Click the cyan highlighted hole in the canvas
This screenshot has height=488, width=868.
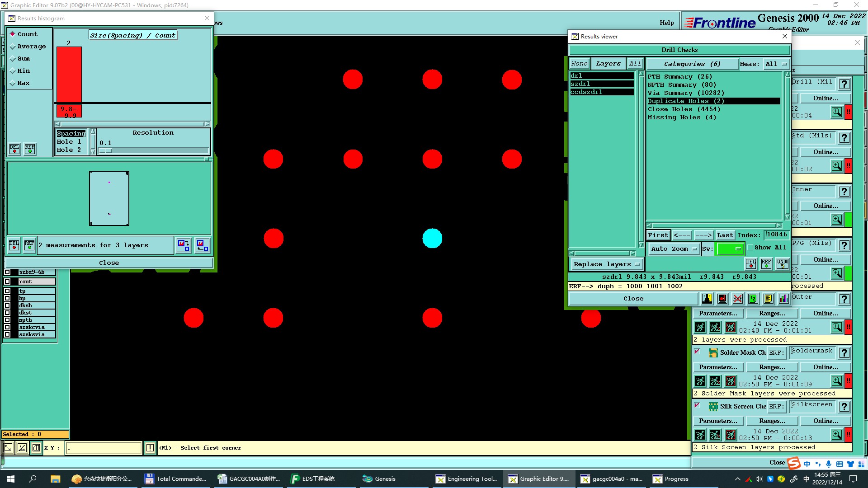[x=432, y=239]
